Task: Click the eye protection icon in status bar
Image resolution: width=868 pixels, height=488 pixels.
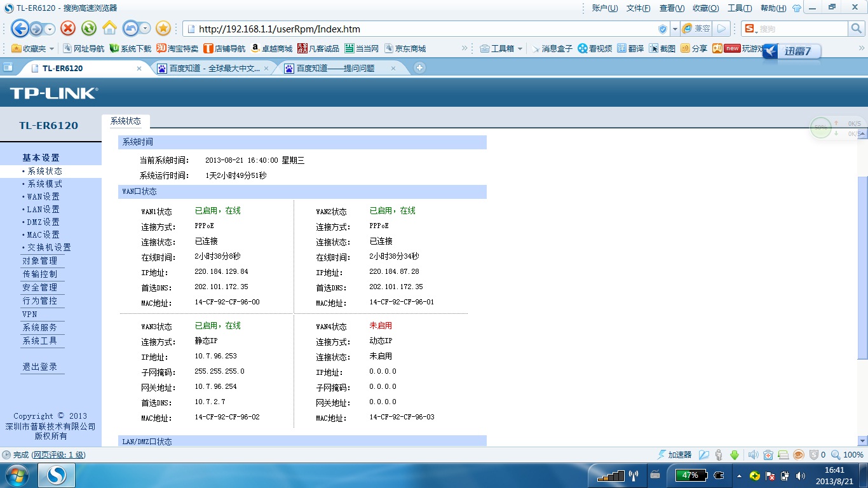Action: 799,455
